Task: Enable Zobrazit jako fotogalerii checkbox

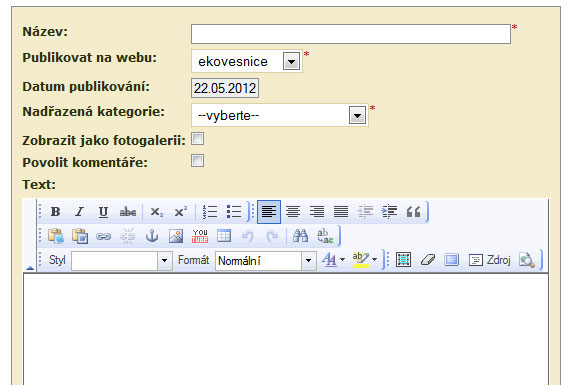Action: tap(197, 139)
